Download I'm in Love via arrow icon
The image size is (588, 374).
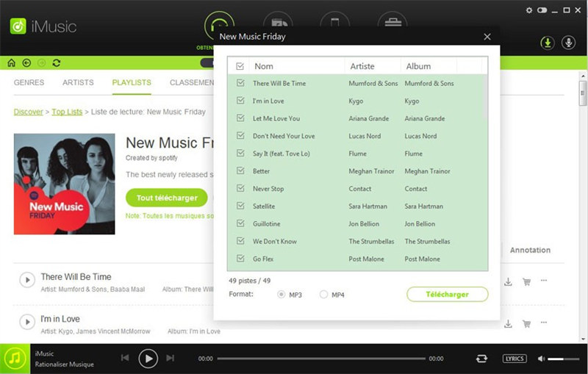tap(508, 323)
